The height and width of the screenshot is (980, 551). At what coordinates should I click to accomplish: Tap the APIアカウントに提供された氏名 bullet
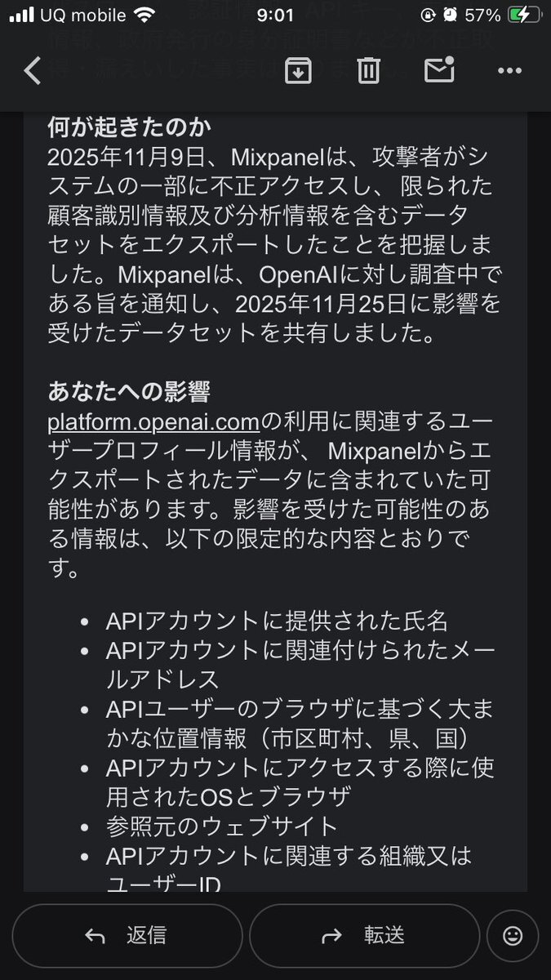(x=277, y=621)
